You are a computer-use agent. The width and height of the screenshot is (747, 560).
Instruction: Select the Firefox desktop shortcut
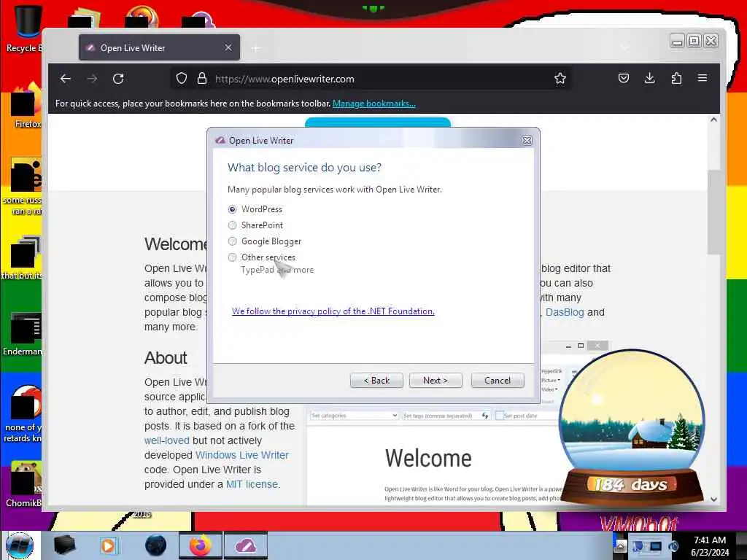[26, 106]
